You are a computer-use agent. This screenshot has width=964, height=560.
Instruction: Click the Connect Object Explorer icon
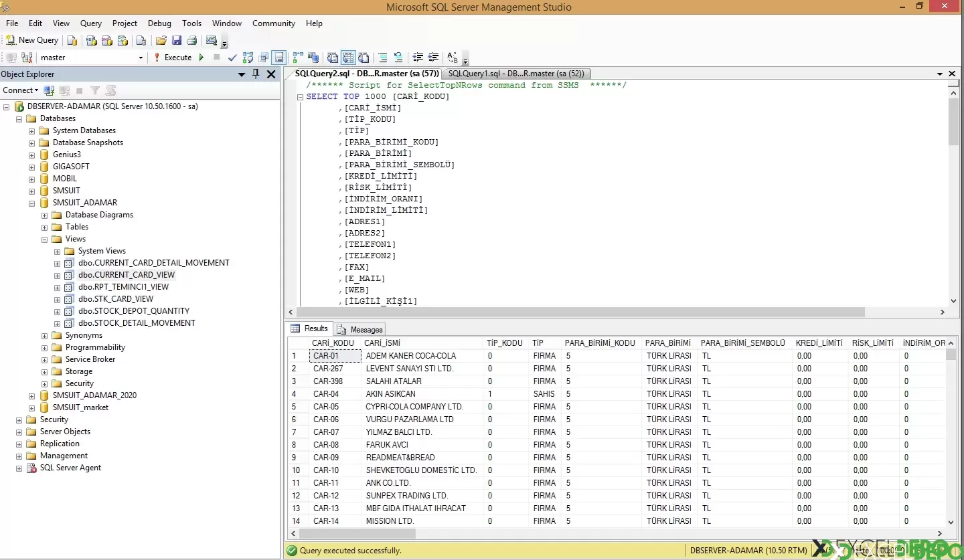[49, 90]
